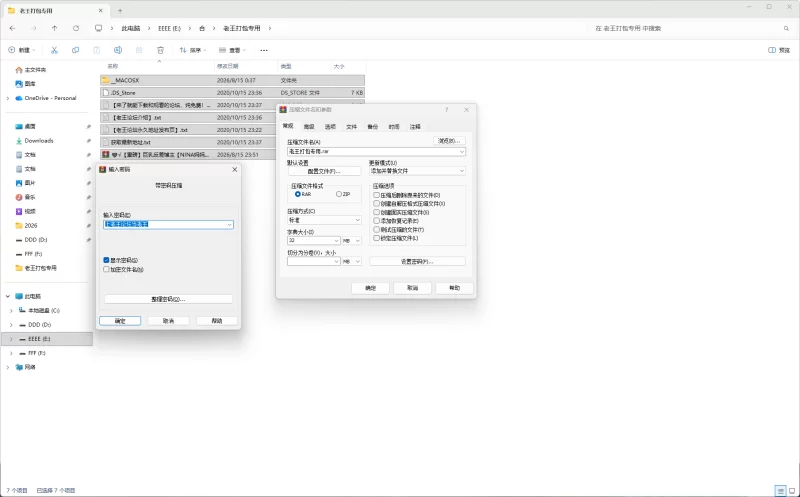Click the Up arrow navigation button

55,28
